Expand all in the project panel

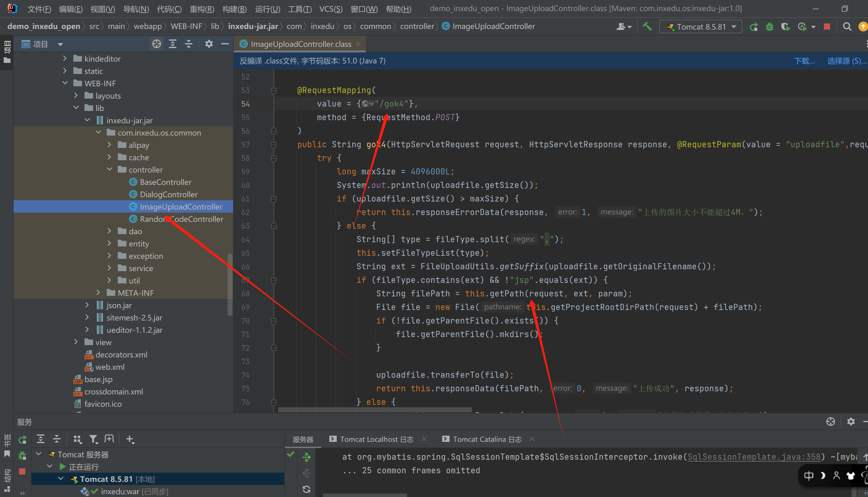(x=173, y=44)
